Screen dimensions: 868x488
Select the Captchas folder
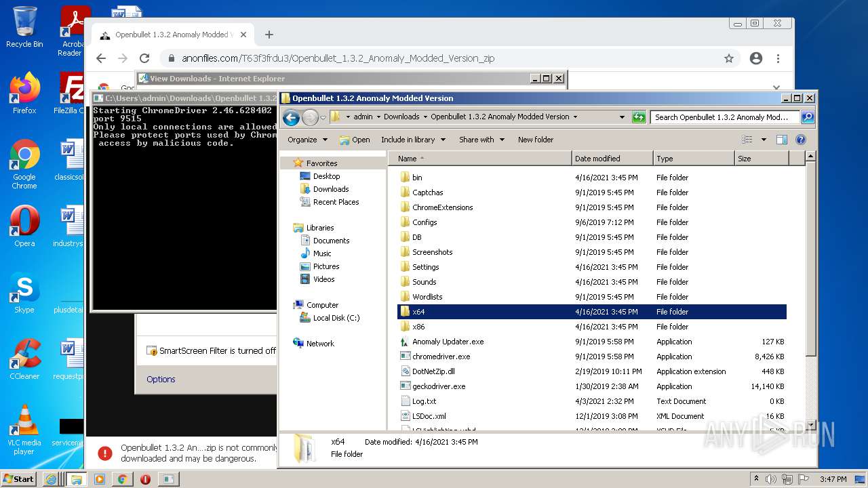coord(427,192)
